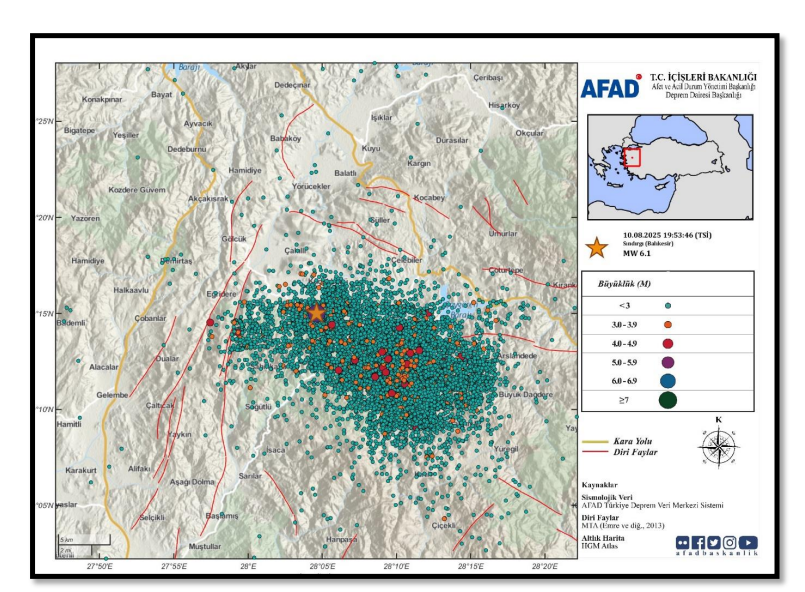The height and width of the screenshot is (592, 805).
Task: Click the blue 6.0 - 6.9 legend circle
Action: click(x=667, y=381)
